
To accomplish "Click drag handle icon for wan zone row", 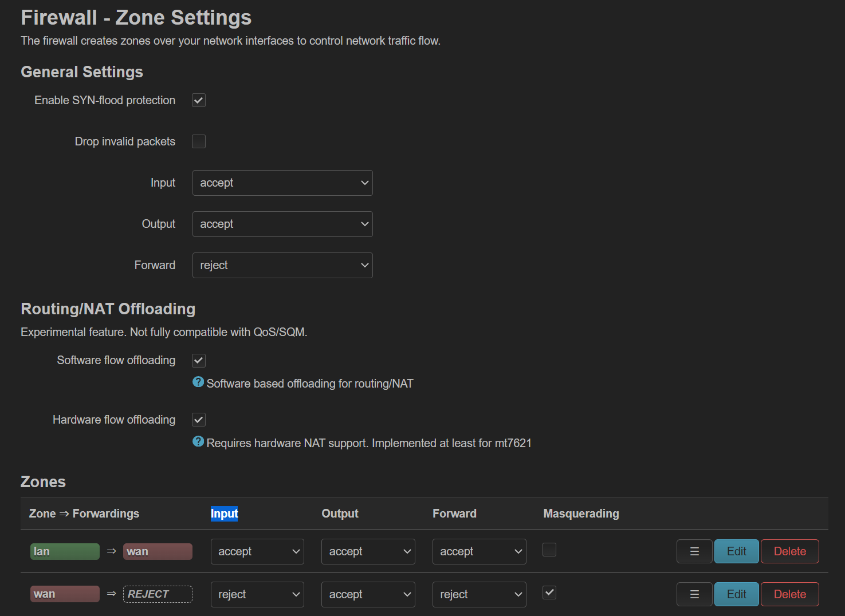I will click(x=694, y=594).
